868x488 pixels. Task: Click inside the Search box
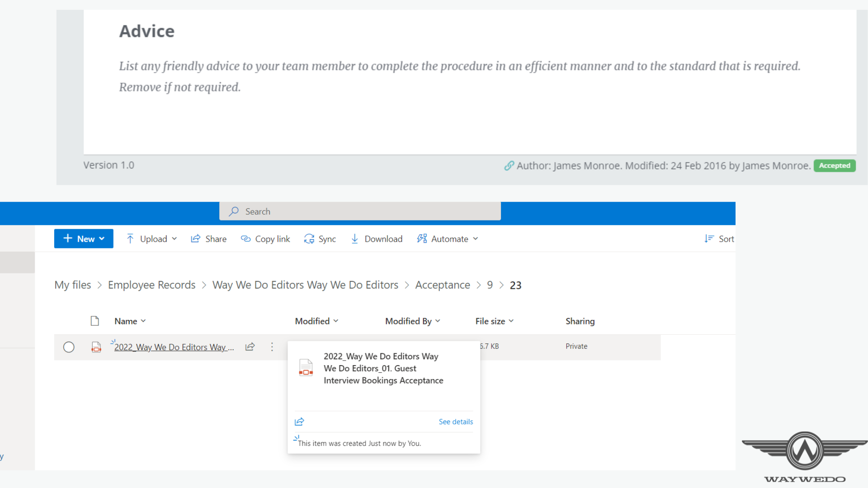pyautogui.click(x=360, y=211)
